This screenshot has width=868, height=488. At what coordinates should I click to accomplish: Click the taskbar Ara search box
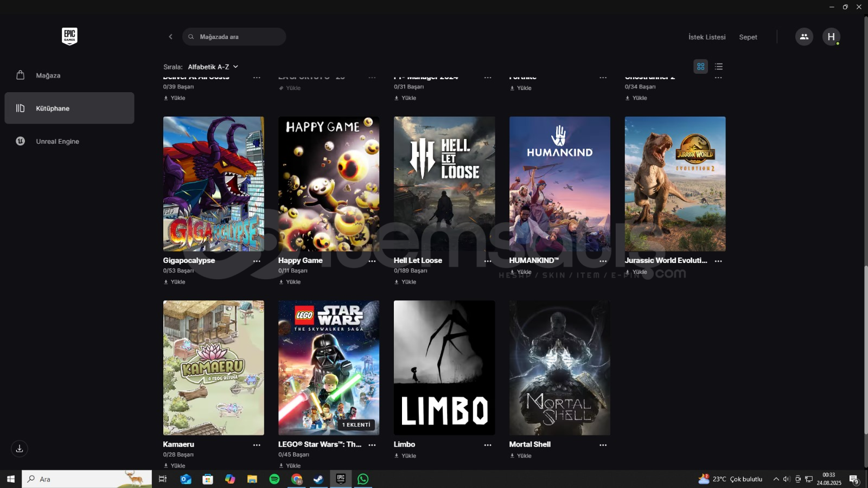click(x=87, y=479)
